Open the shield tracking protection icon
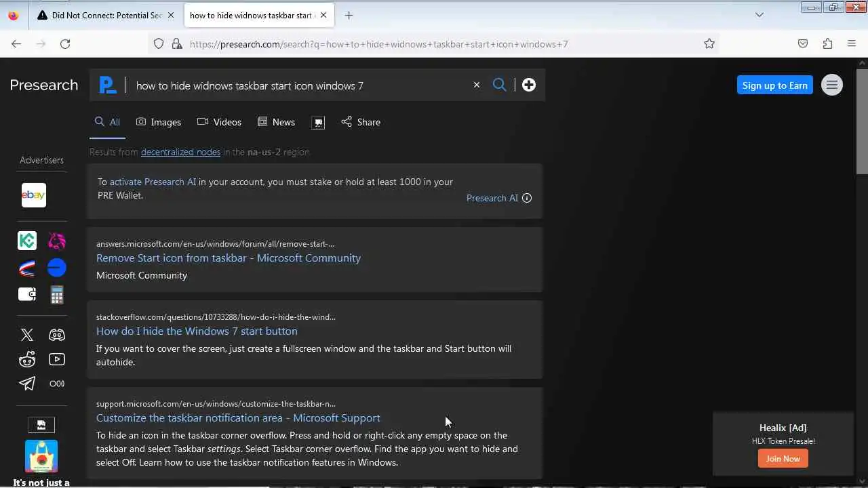 coord(159,44)
